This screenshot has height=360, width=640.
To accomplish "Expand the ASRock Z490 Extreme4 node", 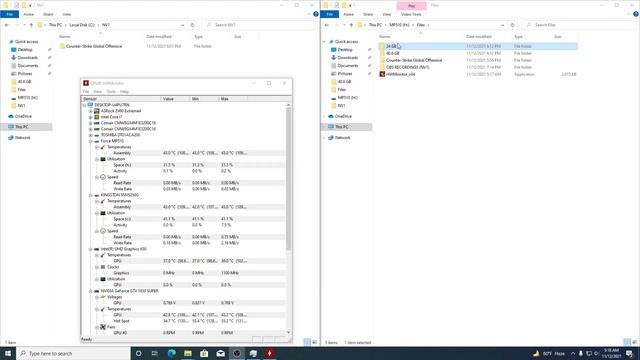I will pyautogui.click(x=91, y=111).
